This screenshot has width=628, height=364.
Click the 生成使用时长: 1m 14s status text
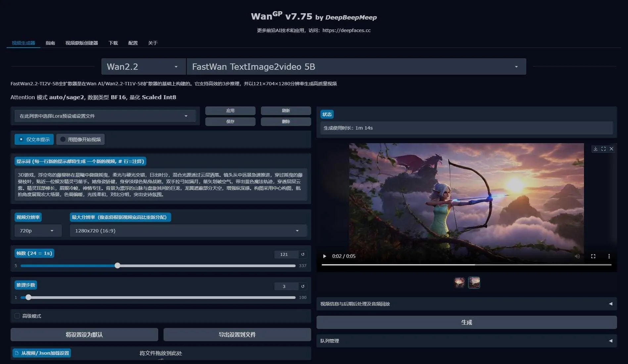(x=348, y=128)
